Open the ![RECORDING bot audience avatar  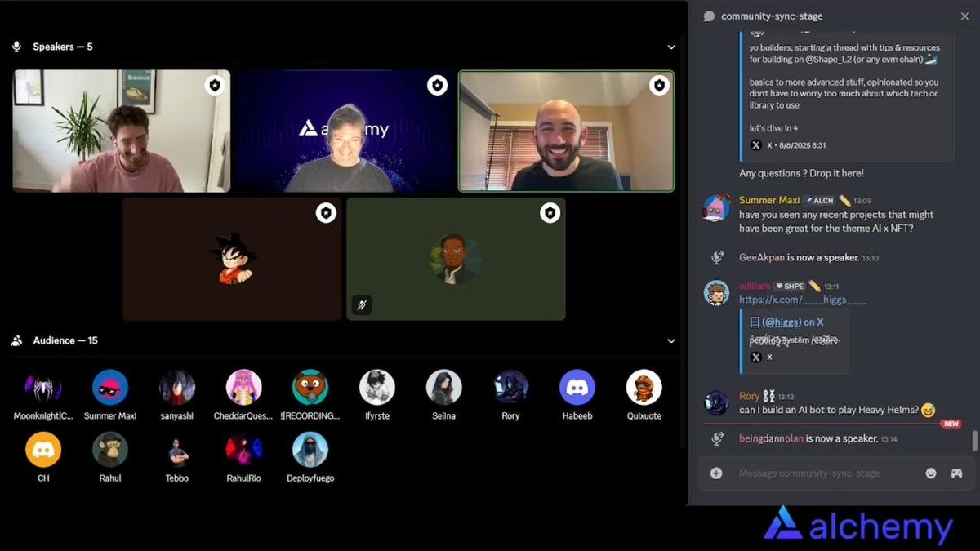[x=310, y=387]
